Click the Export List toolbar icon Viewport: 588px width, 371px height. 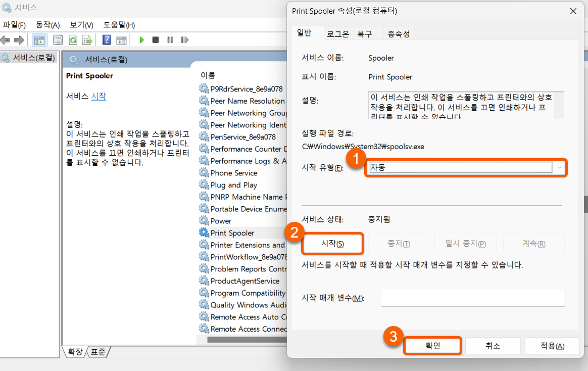[x=87, y=40]
